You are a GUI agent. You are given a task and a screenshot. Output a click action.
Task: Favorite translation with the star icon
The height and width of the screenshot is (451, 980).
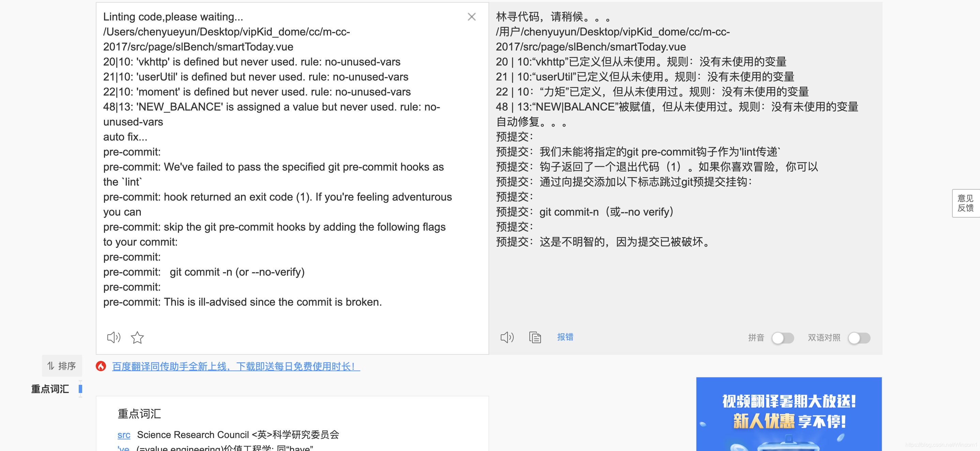coord(137,337)
